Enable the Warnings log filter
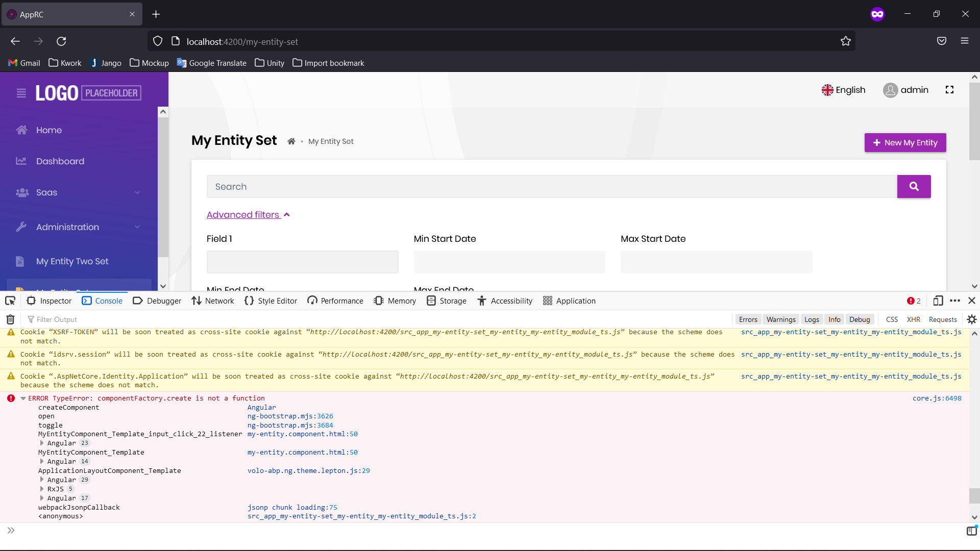980x551 pixels. pos(780,319)
